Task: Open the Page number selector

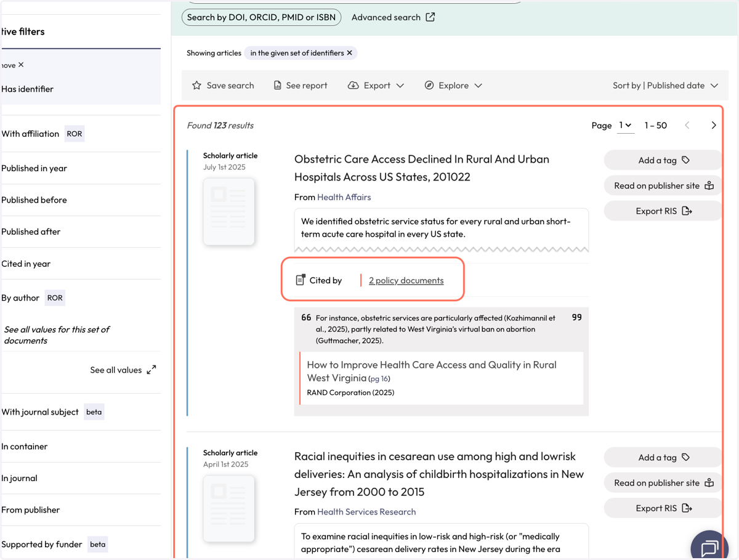Action: click(625, 126)
